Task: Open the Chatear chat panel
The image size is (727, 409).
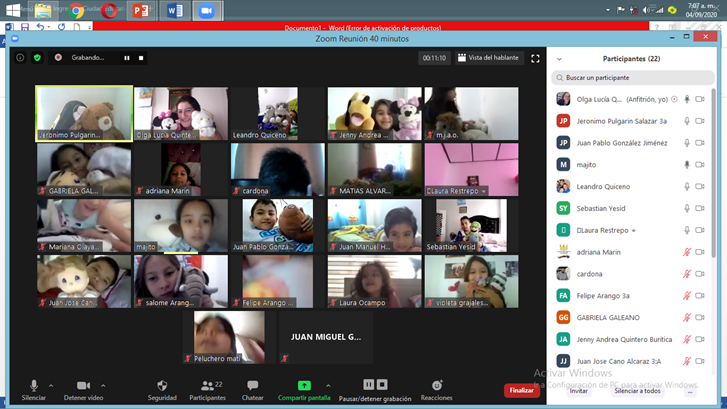Action: pos(253,387)
